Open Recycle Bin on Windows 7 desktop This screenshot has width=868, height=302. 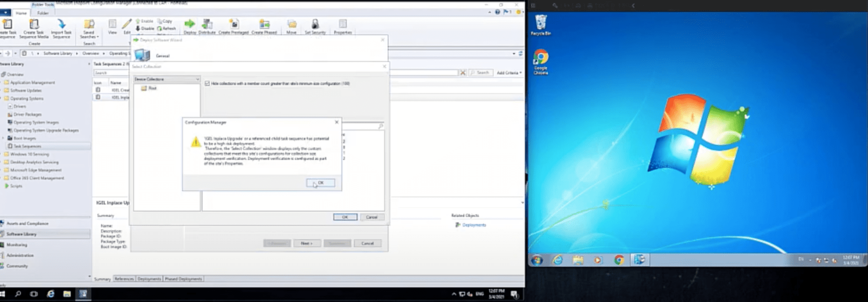coord(541,25)
